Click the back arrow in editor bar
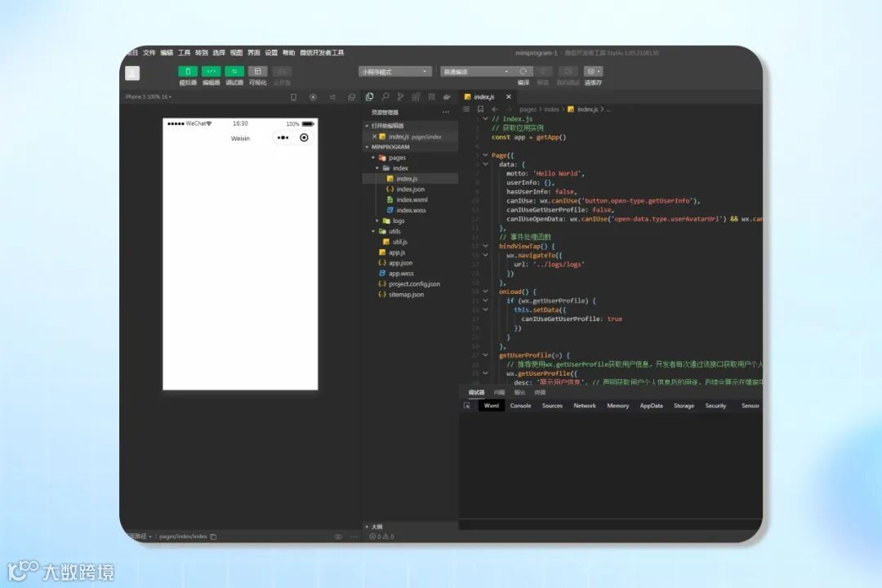Image resolution: width=882 pixels, height=588 pixels. coord(495,109)
